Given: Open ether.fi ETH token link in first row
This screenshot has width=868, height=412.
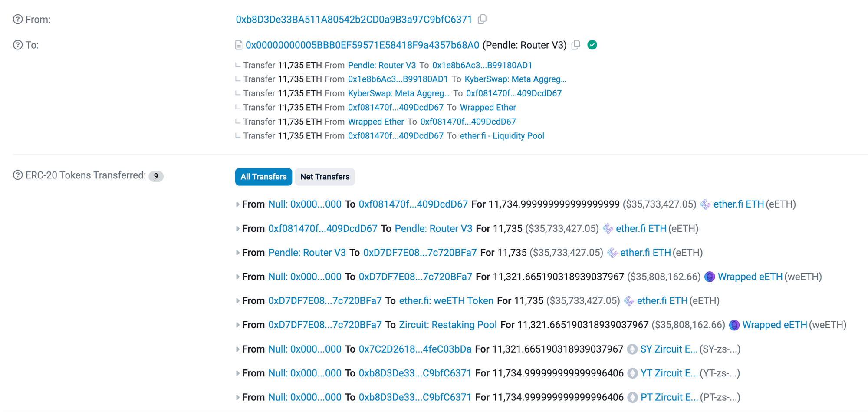Looking at the screenshot, I should point(739,204).
